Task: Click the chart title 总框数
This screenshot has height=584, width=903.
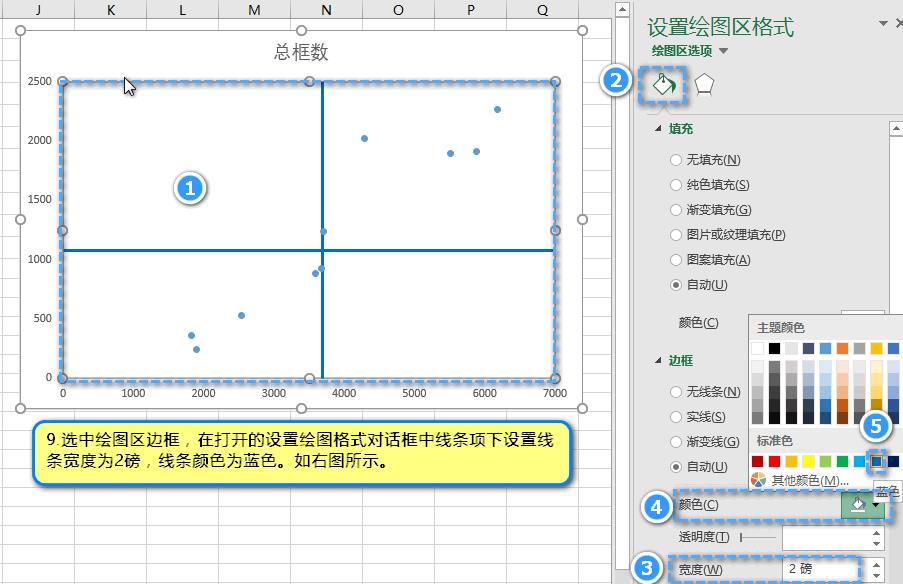Action: click(x=301, y=52)
